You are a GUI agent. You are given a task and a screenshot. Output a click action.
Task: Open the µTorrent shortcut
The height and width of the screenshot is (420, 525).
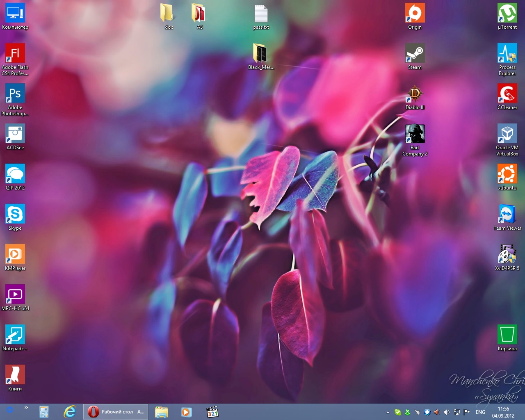(507, 16)
